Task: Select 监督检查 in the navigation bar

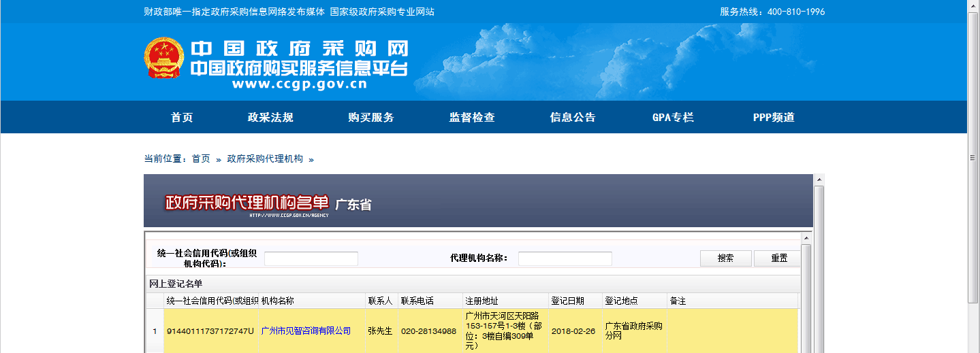Action: click(472, 117)
